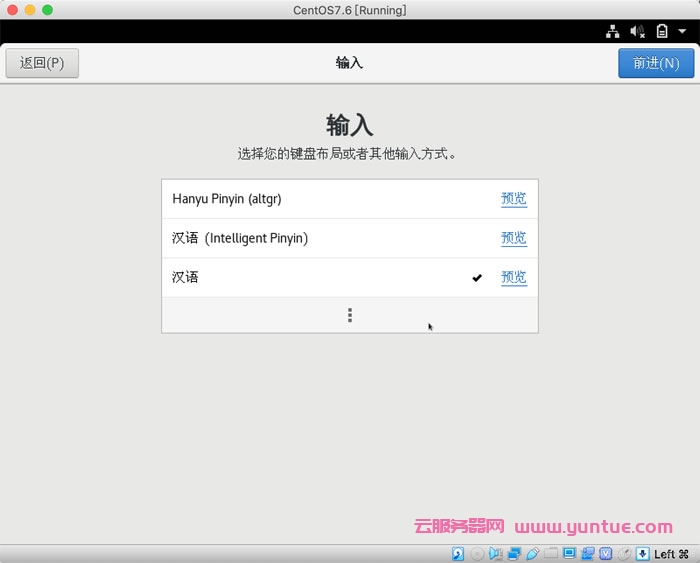Expand more input sources via three-dot button

[349, 315]
